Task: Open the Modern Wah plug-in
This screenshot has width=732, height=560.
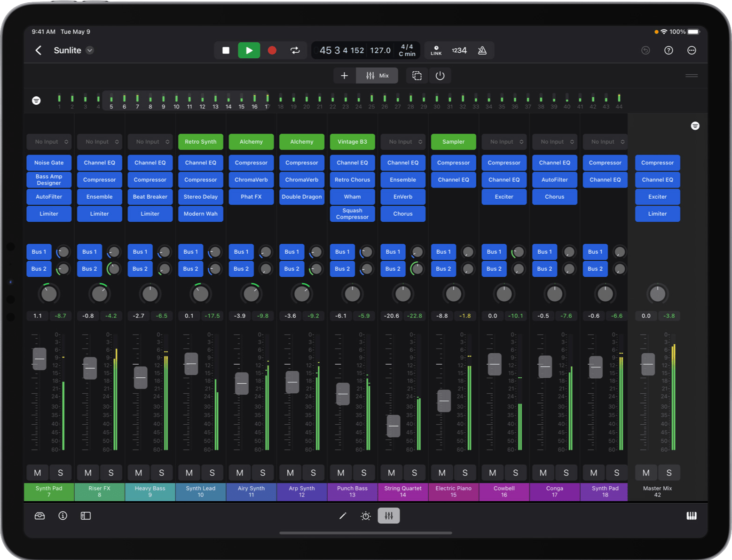Action: click(x=201, y=214)
